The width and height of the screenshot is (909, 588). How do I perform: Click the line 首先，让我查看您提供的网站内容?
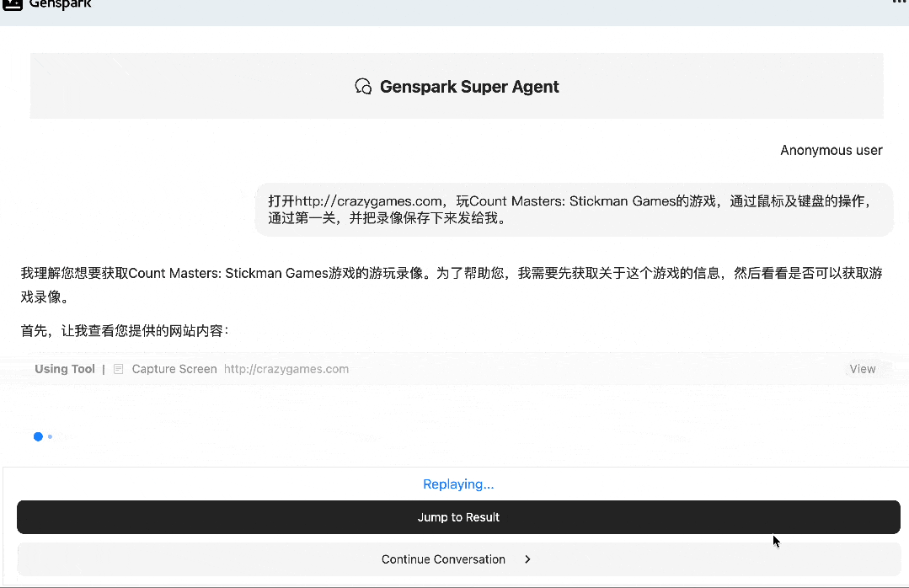125,330
